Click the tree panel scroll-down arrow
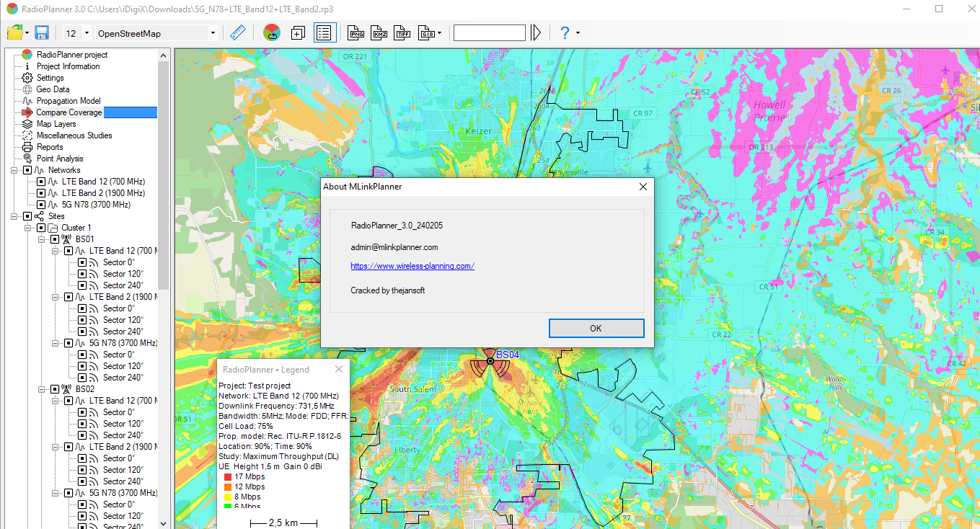The height and width of the screenshot is (529, 980). click(x=164, y=523)
